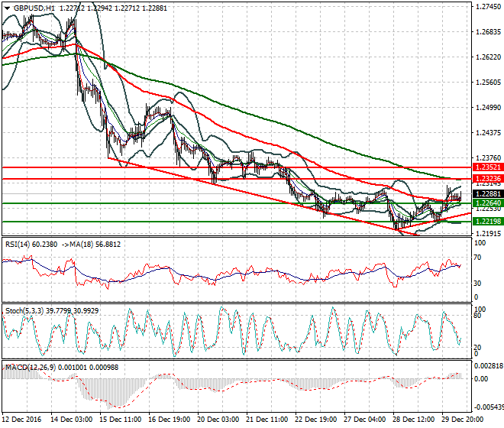Click the 1.24375 price axis value
504x428 pixels.
tap(488, 132)
